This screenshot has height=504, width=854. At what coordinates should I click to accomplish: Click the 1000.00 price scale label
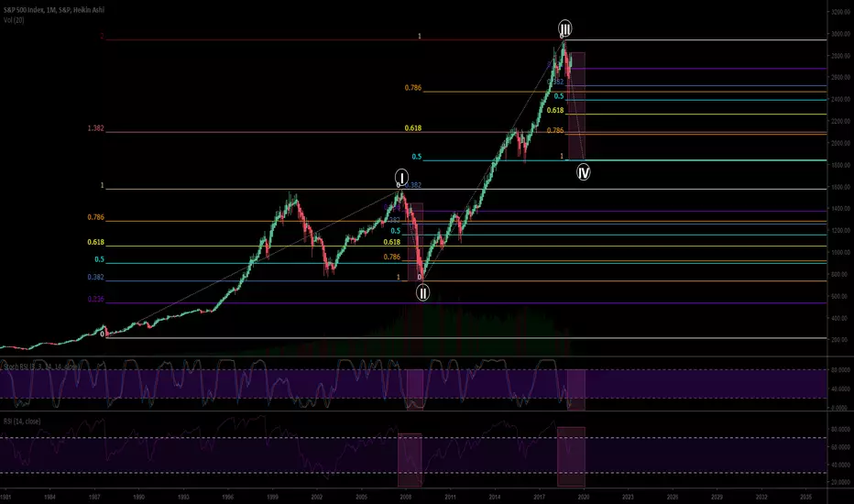[x=841, y=252]
